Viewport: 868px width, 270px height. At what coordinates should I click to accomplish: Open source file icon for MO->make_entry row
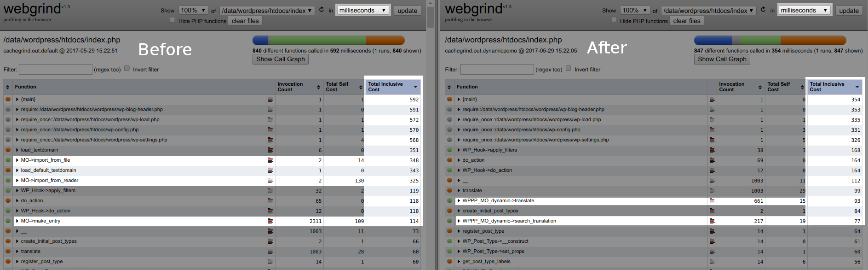coord(270,221)
